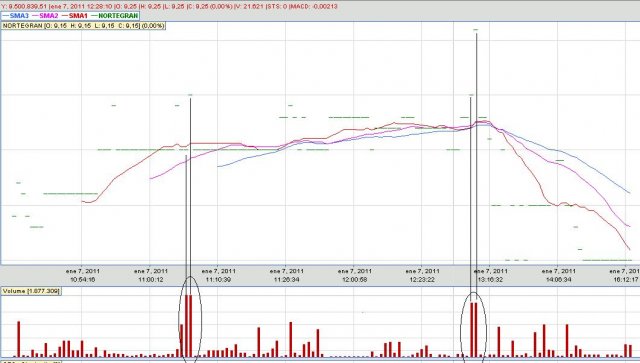640x363 pixels.
Task: Click the Y coordinate value in status line
Action: tap(24, 7)
